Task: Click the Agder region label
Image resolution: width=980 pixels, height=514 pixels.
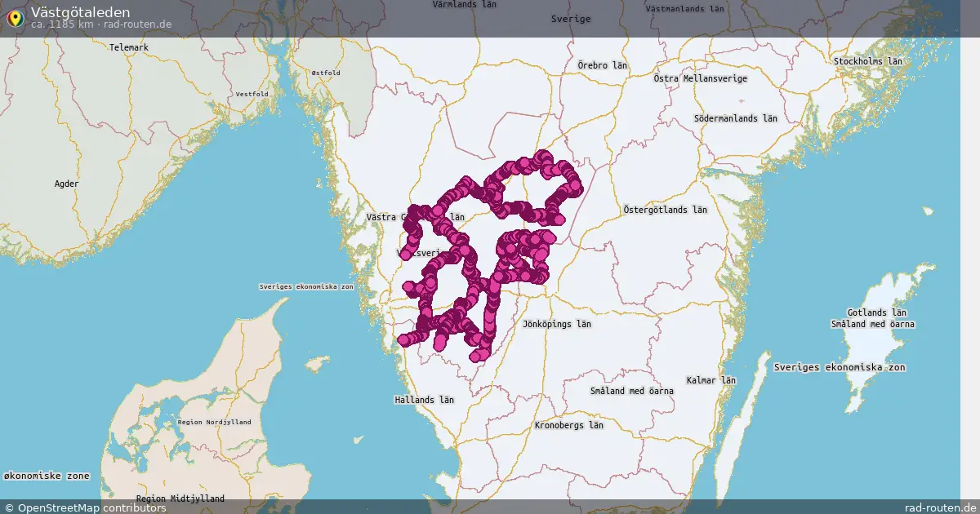Action: [x=66, y=184]
